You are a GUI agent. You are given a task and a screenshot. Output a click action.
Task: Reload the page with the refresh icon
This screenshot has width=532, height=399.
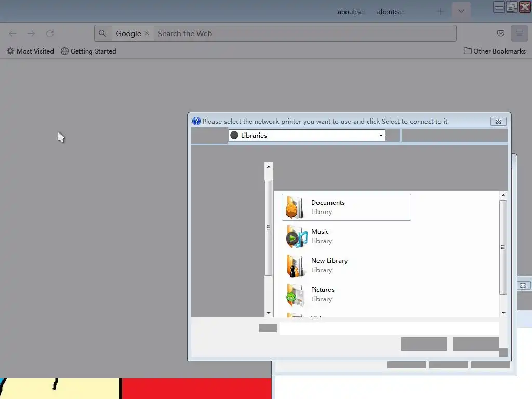pyautogui.click(x=50, y=34)
